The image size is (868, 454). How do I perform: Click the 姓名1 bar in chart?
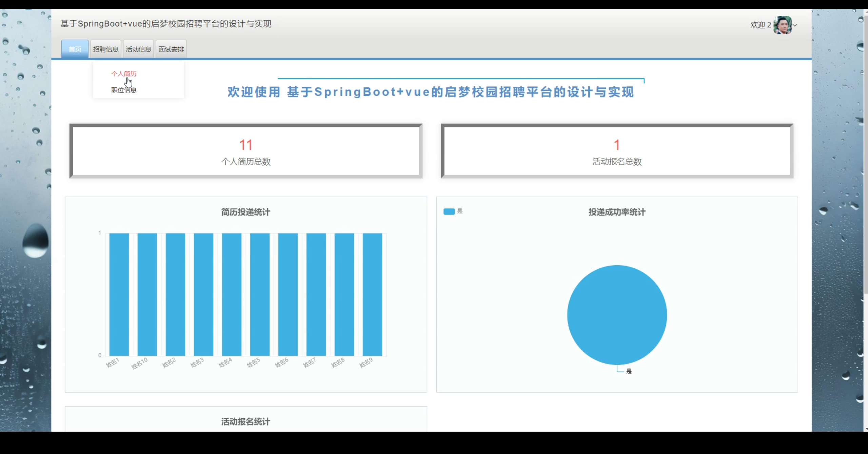click(x=119, y=294)
